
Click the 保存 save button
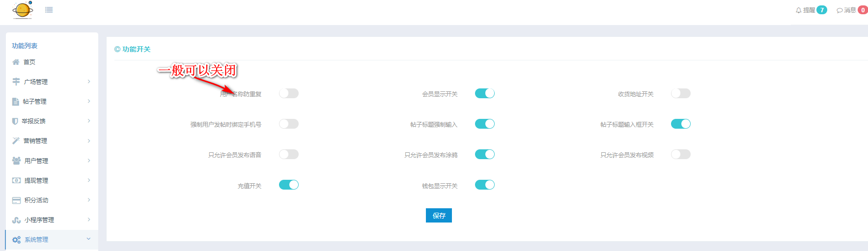pyautogui.click(x=439, y=216)
